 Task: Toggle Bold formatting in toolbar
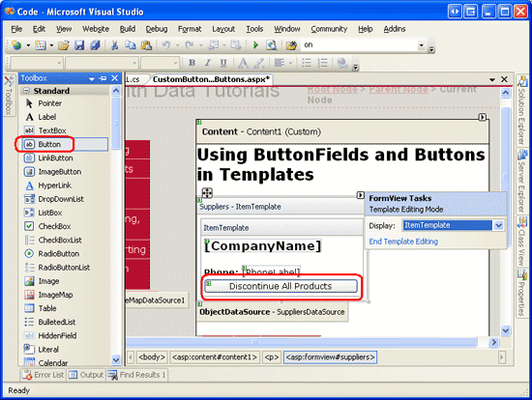[192, 63]
